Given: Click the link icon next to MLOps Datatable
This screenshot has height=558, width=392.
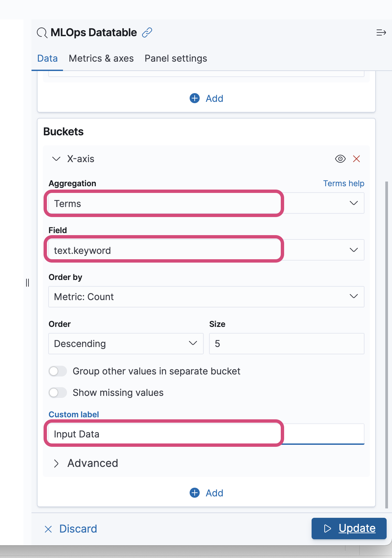Looking at the screenshot, I should click(x=147, y=32).
